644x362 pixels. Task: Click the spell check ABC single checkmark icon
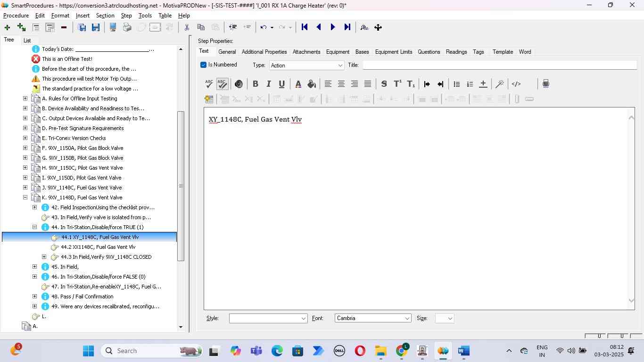click(209, 84)
